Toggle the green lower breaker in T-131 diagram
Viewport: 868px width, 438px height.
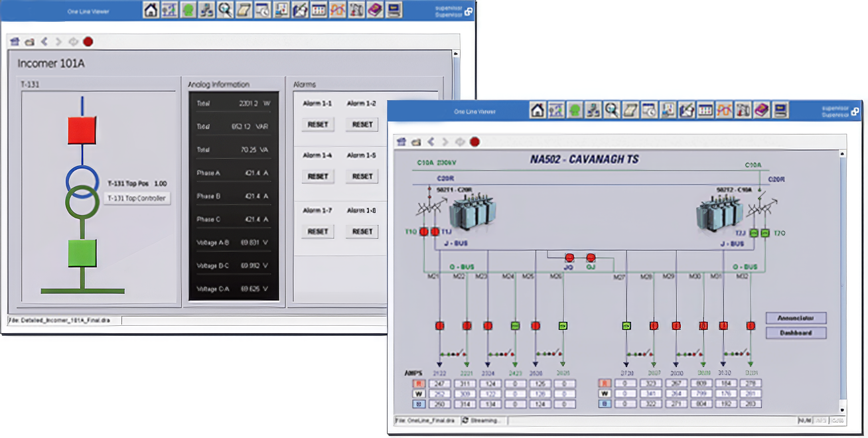(x=82, y=253)
